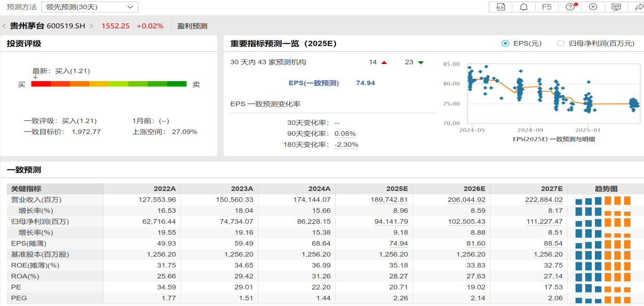Click the 投资评级 panel title
The height and width of the screenshot is (306, 644).
24,44
